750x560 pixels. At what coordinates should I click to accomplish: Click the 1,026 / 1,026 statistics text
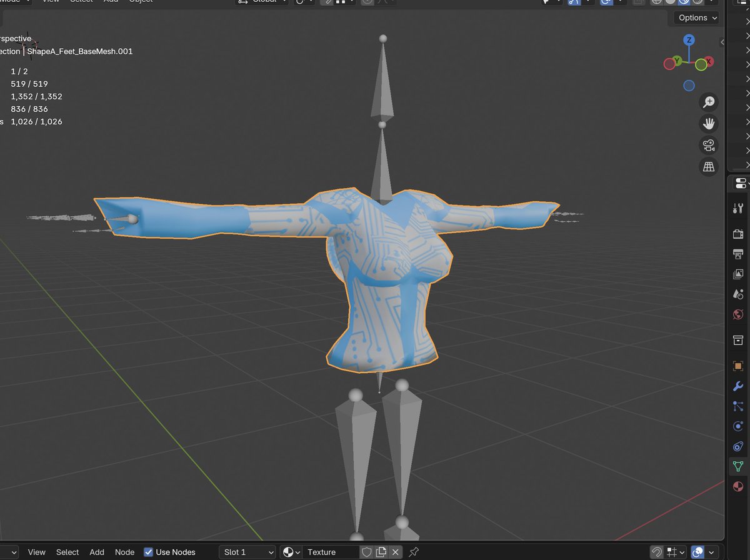tap(36, 121)
